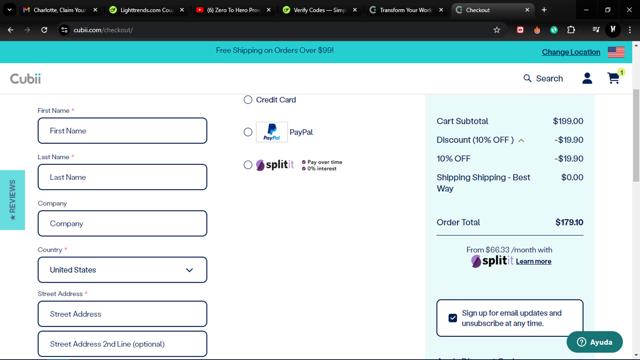Close the Verify Codes tab

click(x=355, y=10)
